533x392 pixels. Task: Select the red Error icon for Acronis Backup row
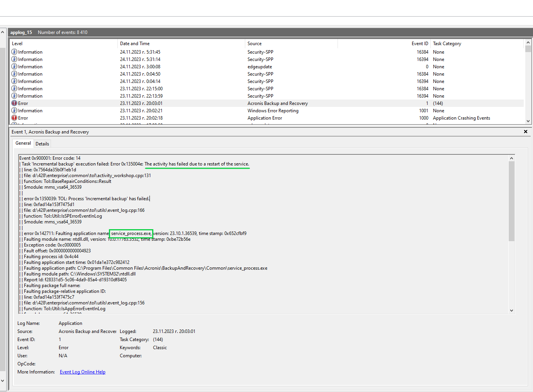14,103
